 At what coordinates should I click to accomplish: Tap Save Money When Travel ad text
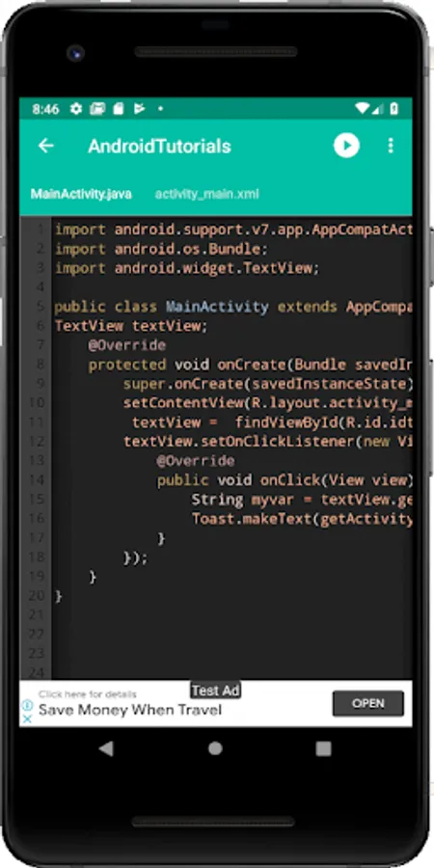130,710
